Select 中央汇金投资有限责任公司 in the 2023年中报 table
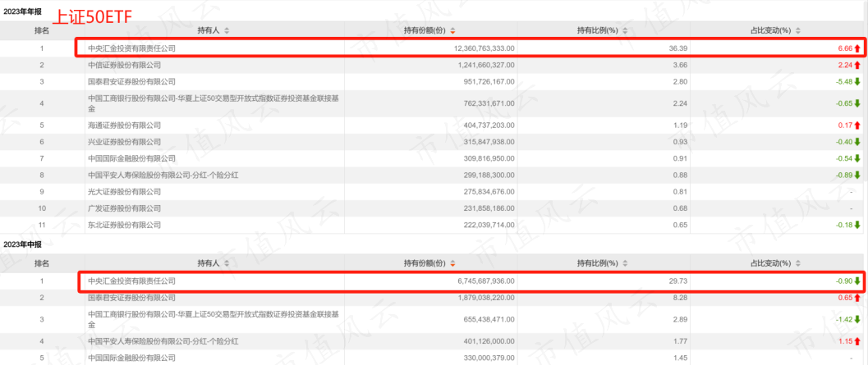868x365 pixels. coord(131,281)
